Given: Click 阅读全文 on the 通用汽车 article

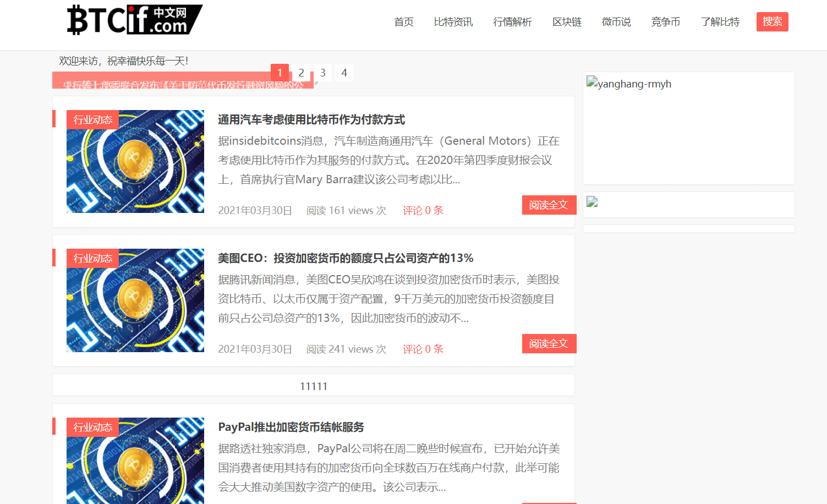Looking at the screenshot, I should pyautogui.click(x=549, y=204).
